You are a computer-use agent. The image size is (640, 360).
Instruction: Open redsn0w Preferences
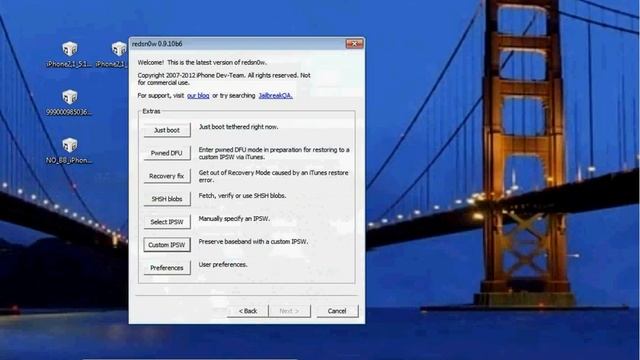(167, 268)
